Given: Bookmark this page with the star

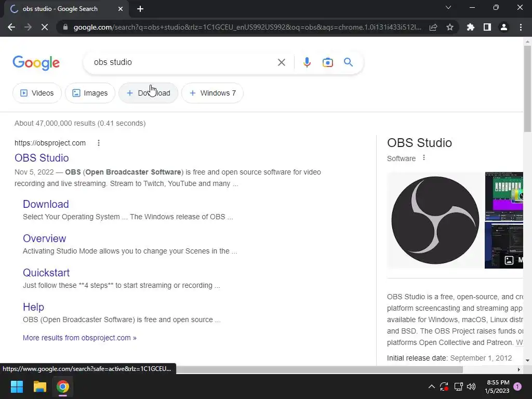Looking at the screenshot, I should tap(450, 27).
